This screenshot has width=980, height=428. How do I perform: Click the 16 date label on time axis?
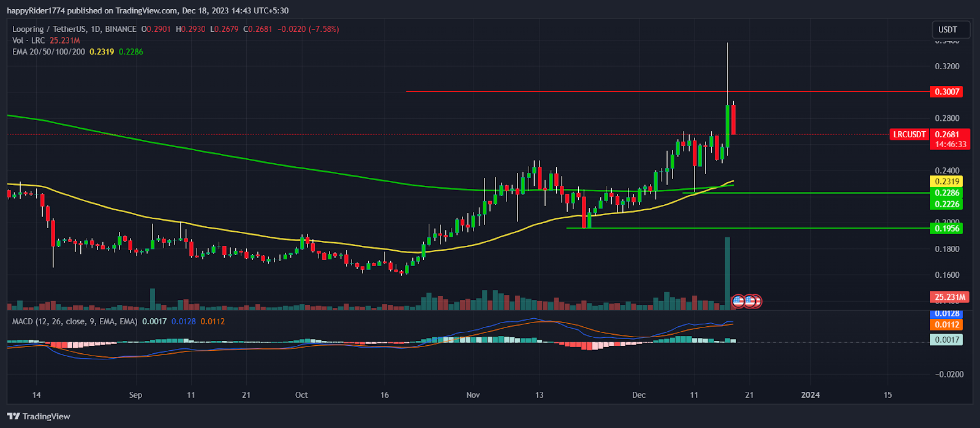(385, 395)
